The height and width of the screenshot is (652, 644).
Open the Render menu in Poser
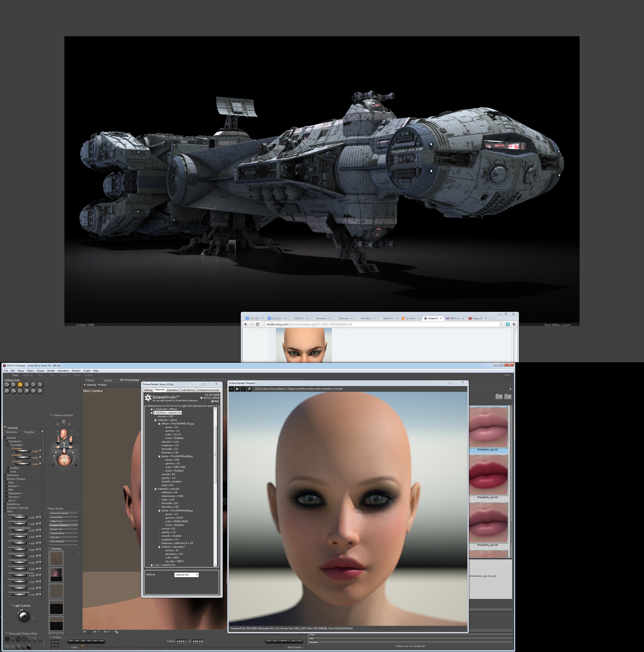[51, 370]
